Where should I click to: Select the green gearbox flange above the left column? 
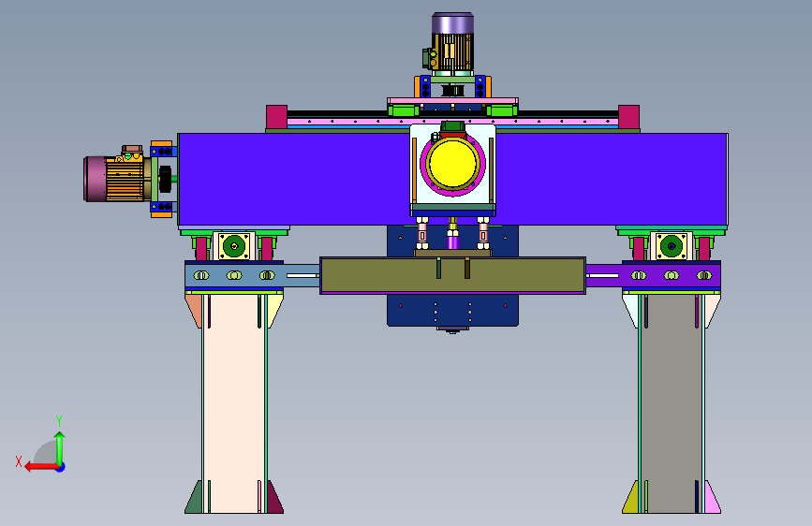click(234, 246)
